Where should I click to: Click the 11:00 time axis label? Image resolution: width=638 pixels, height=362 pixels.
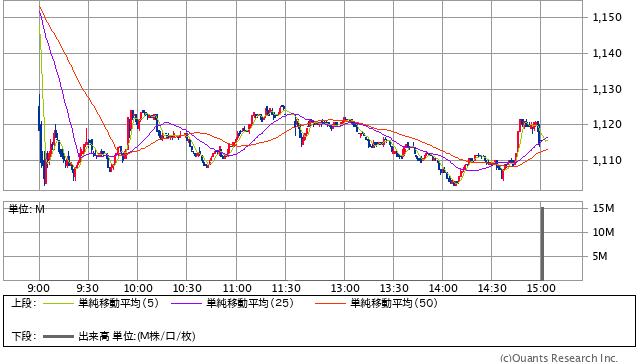tap(237, 288)
